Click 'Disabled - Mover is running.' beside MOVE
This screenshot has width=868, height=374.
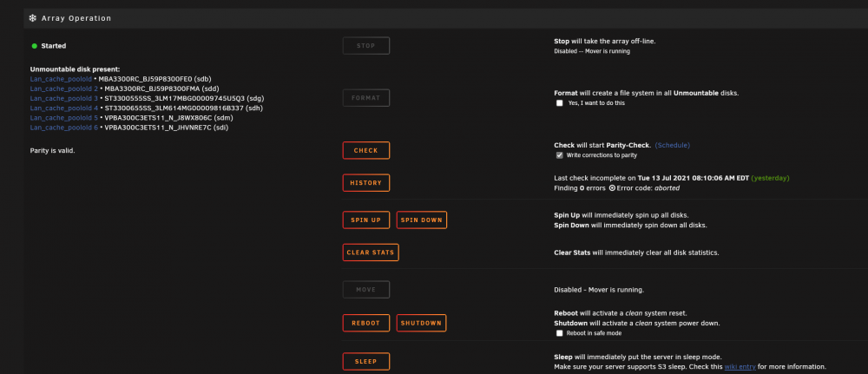[x=599, y=290]
